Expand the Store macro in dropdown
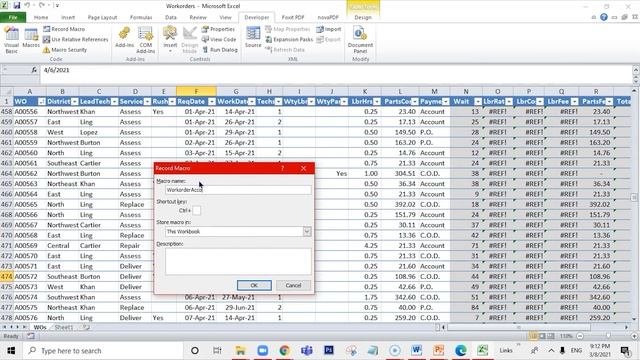Image resolution: width=640 pixels, height=360 pixels. [307, 231]
